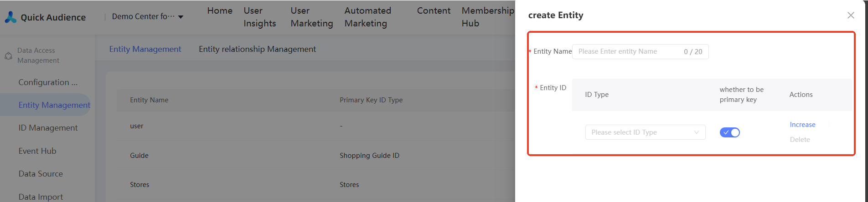Close the create Entity panel
This screenshot has height=202, width=868.
(x=851, y=15)
